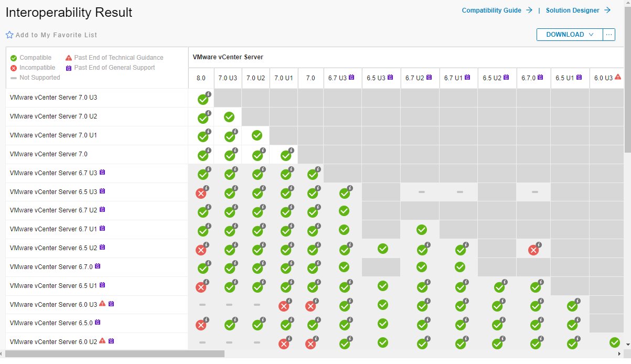Viewport: 631px width, 364px height.
Task: Click the VMware vCenter Server 6.5 U1 row label
Action: point(54,285)
